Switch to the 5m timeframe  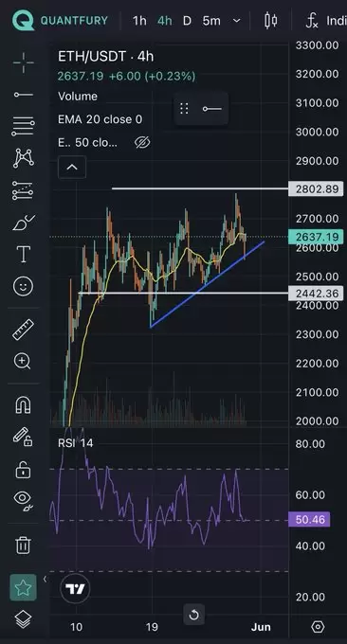[x=211, y=21]
